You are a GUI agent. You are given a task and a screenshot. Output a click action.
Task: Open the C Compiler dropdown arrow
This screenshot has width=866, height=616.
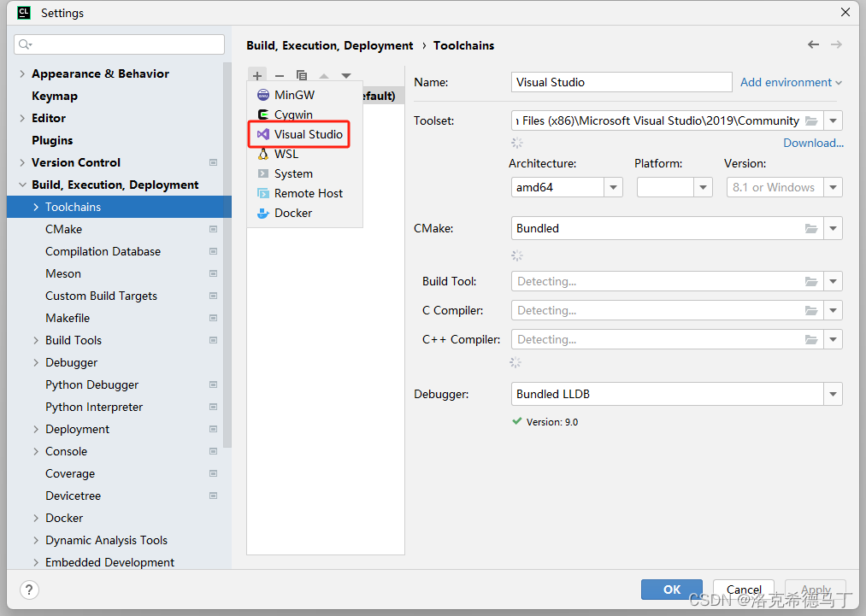point(833,310)
